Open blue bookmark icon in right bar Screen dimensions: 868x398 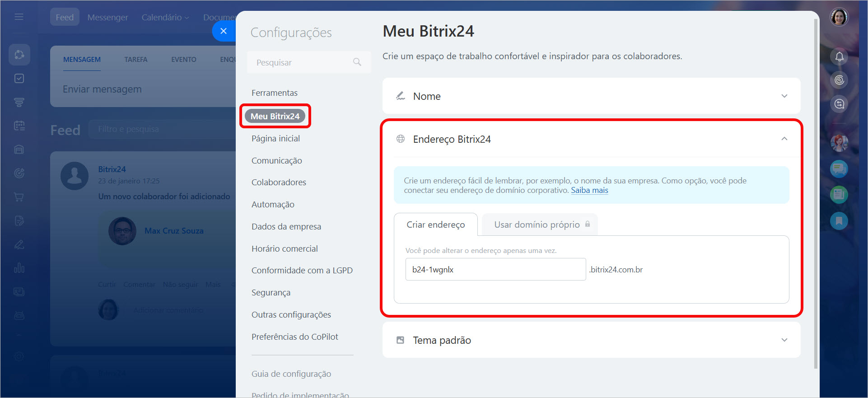point(839,220)
